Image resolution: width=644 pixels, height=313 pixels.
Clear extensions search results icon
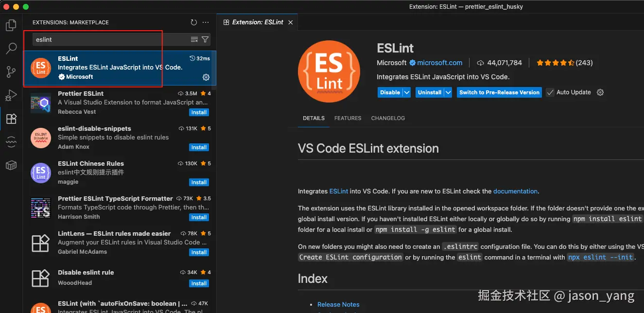[x=194, y=39]
